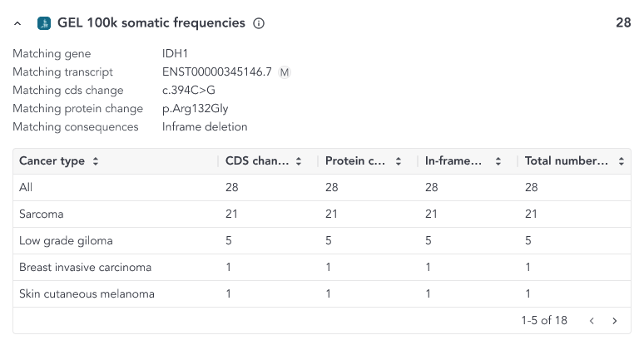Click the GEL 100k database logo icon
This screenshot has width=644, height=345.
click(44, 23)
